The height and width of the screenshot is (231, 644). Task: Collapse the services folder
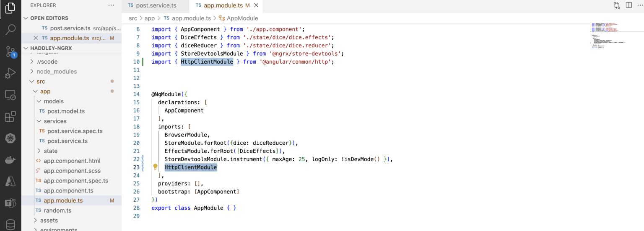click(x=55, y=121)
